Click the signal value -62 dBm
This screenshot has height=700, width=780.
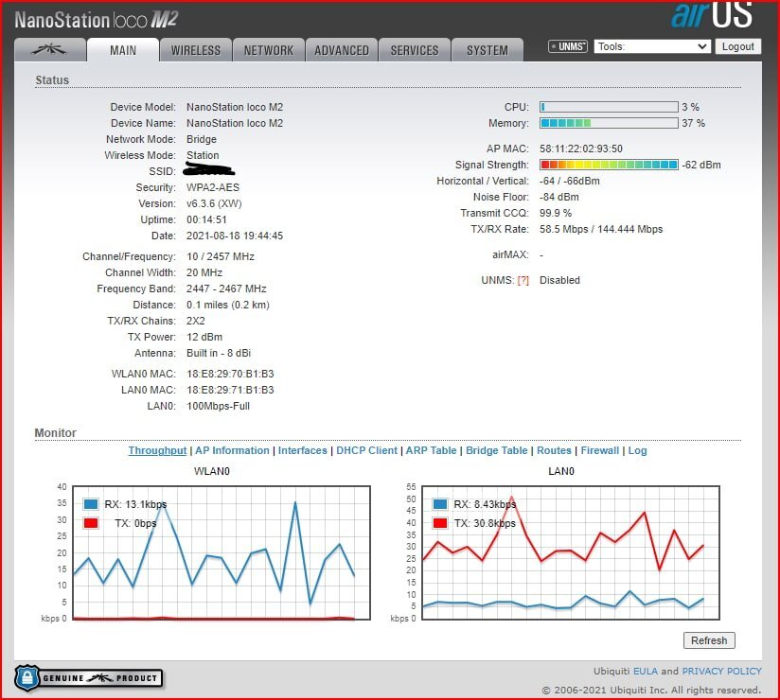click(x=701, y=165)
